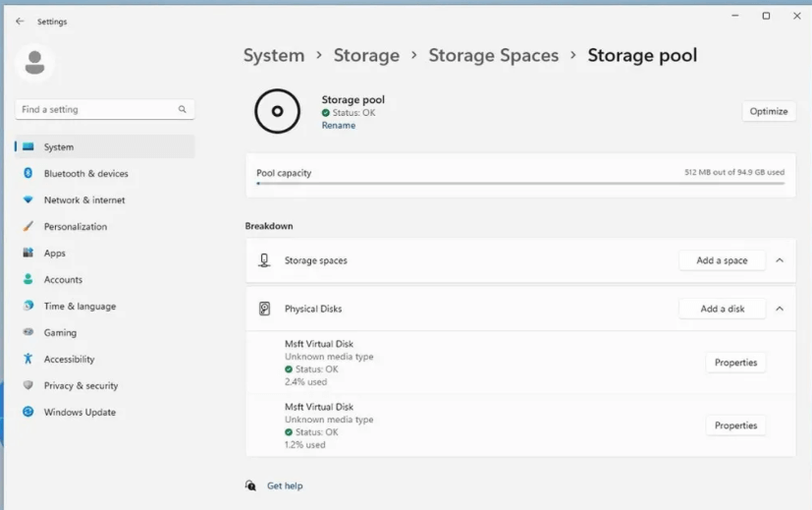This screenshot has width=812, height=510.
Task: Navigate to Storage breadcrumb
Action: [x=366, y=55]
